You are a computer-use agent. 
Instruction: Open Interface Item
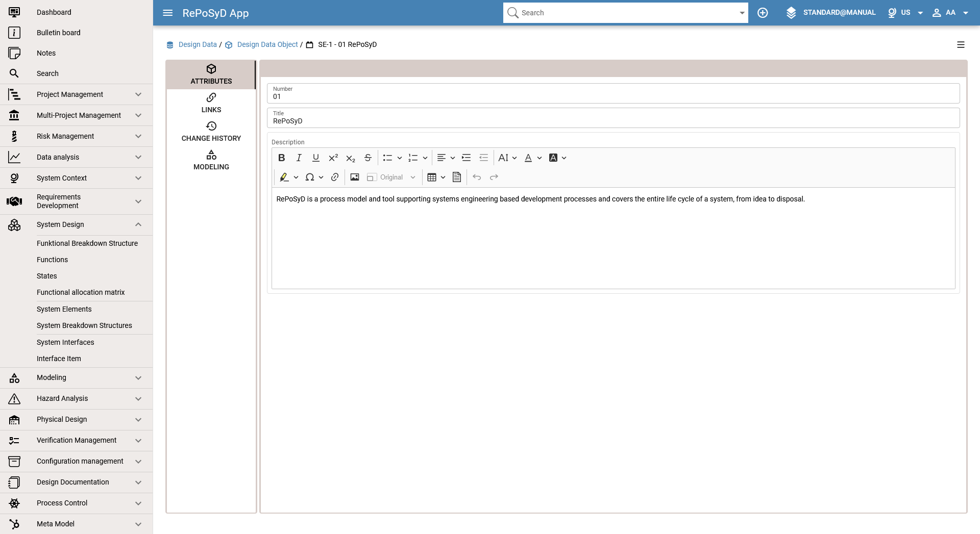coord(59,359)
